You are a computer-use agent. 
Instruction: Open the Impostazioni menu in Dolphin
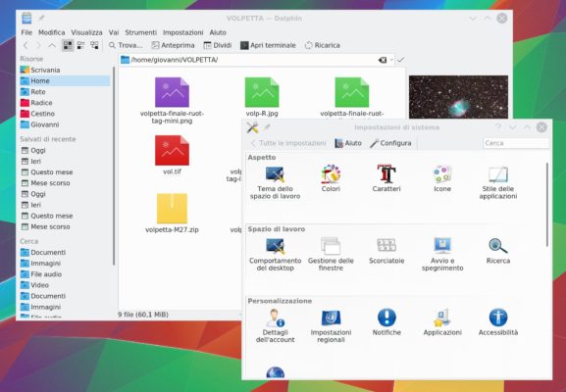pyautogui.click(x=183, y=32)
